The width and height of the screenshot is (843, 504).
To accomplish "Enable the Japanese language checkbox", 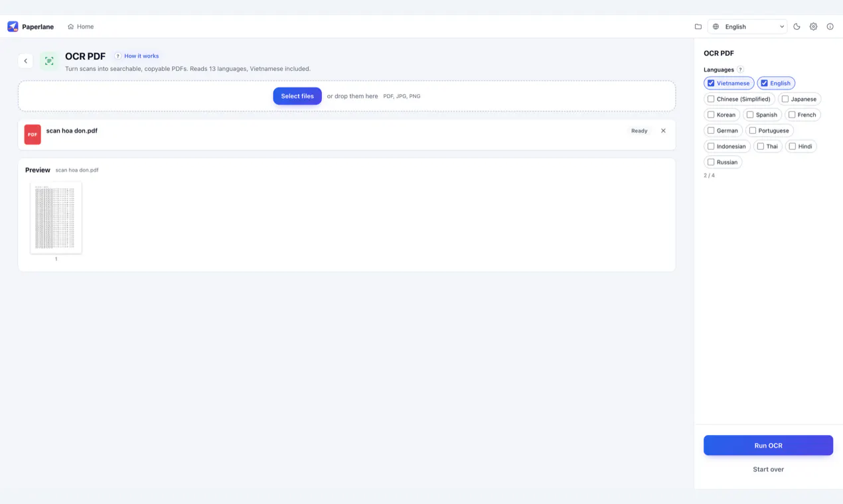I will point(785,99).
